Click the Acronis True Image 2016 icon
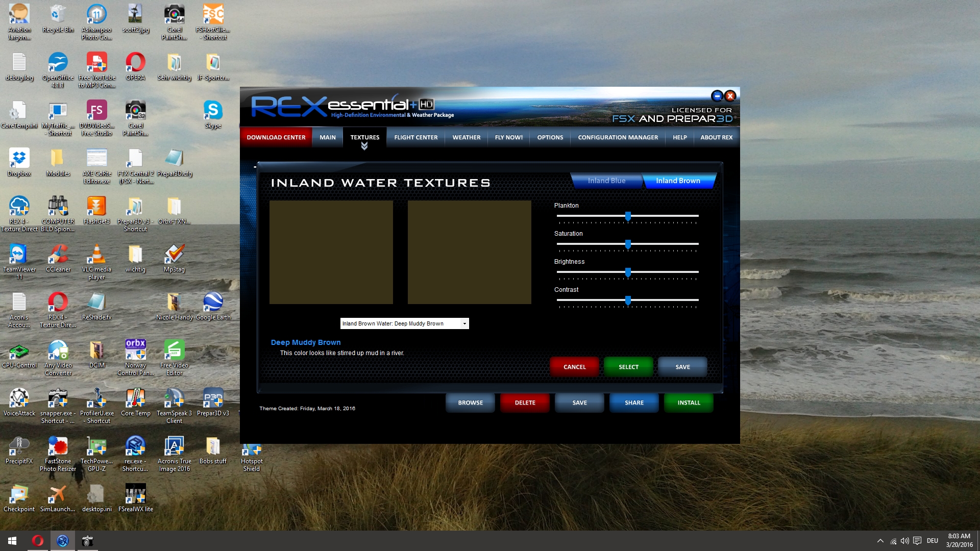The height and width of the screenshot is (551, 980). (x=174, y=454)
